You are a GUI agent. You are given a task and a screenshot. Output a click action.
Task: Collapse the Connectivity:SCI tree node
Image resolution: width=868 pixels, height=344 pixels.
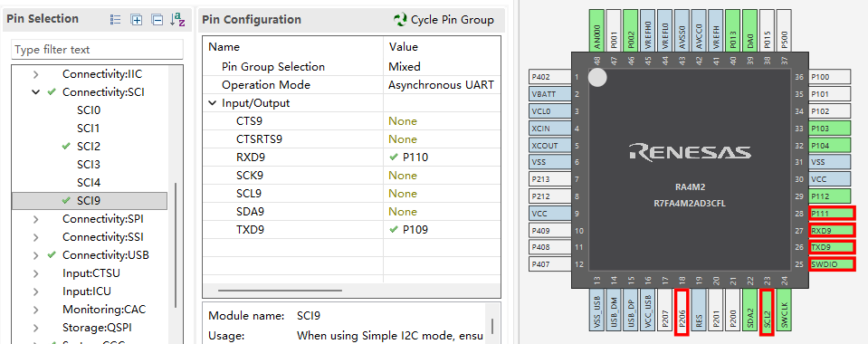(36, 92)
